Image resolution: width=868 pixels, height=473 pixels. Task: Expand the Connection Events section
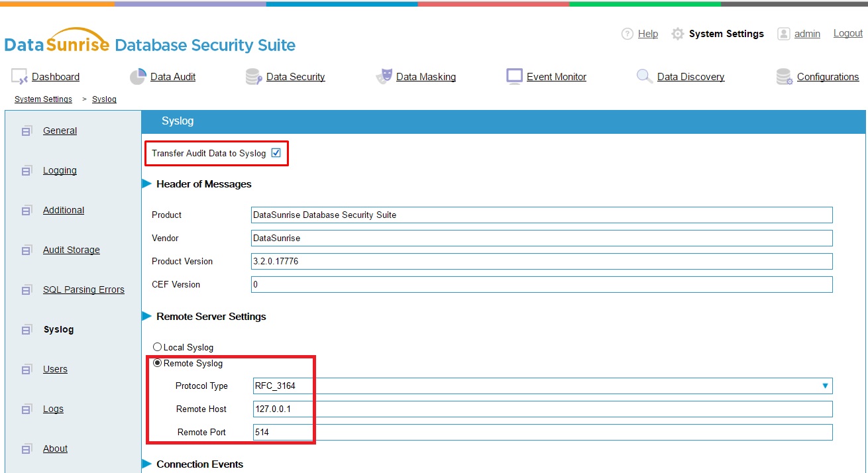[148, 464]
